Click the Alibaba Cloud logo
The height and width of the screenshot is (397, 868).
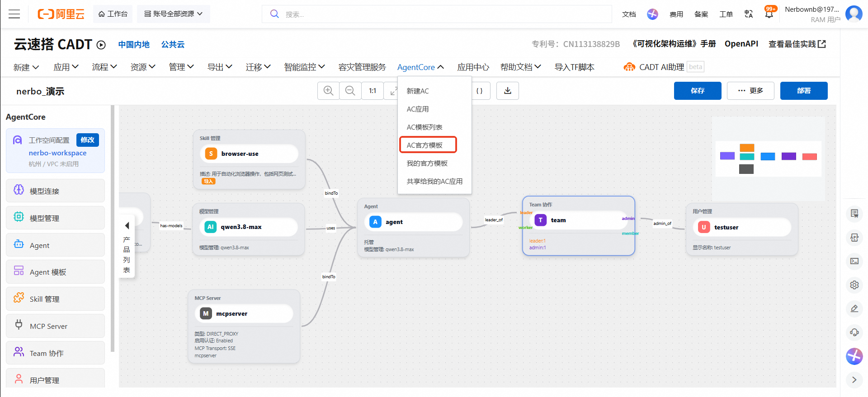(x=61, y=14)
